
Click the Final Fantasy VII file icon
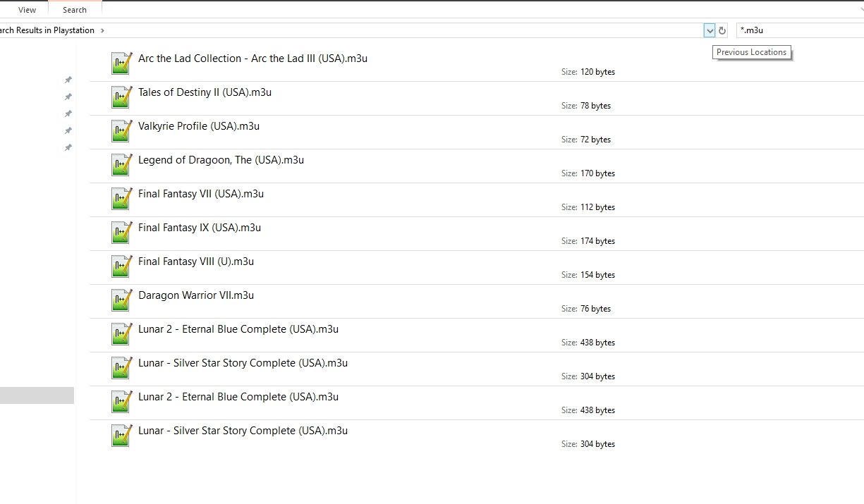(x=122, y=199)
